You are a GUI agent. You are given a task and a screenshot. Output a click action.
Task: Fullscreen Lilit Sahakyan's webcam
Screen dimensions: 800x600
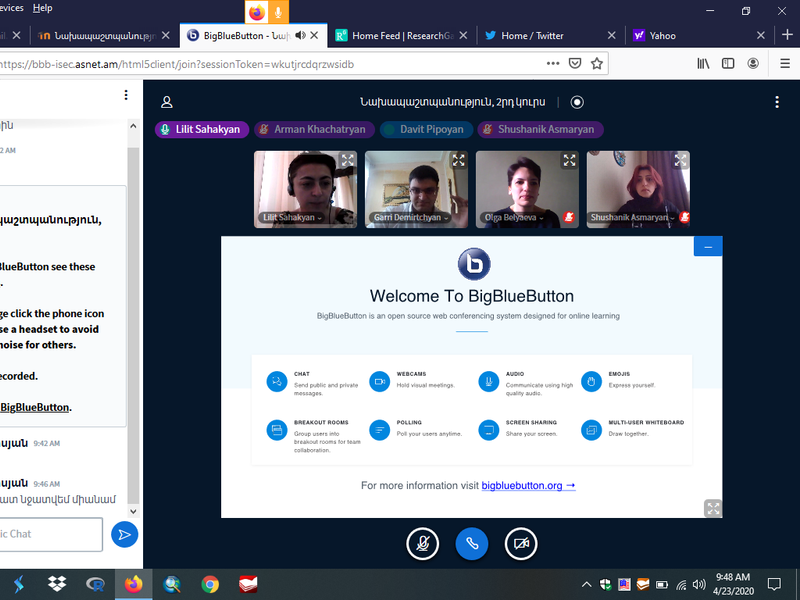pos(347,160)
